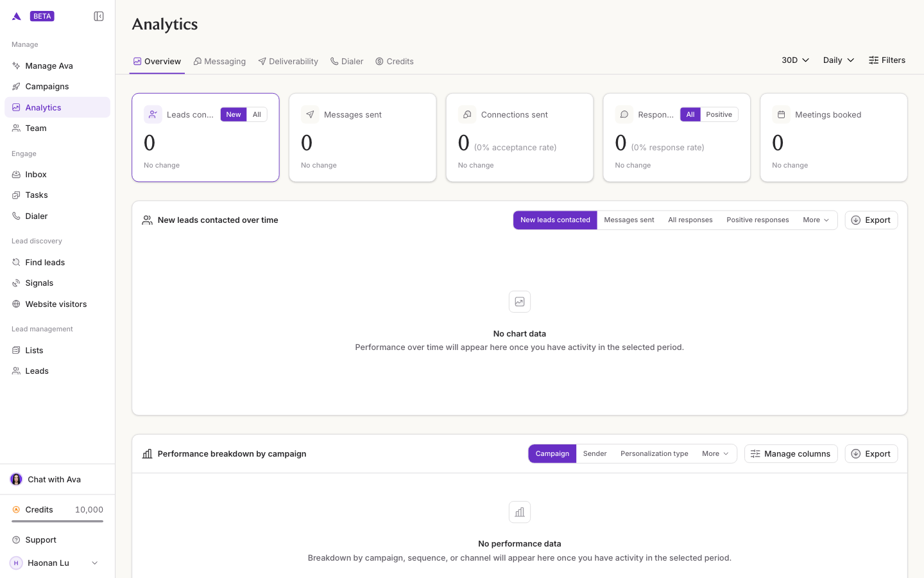Click the Credits usage progress bar

pos(58,521)
